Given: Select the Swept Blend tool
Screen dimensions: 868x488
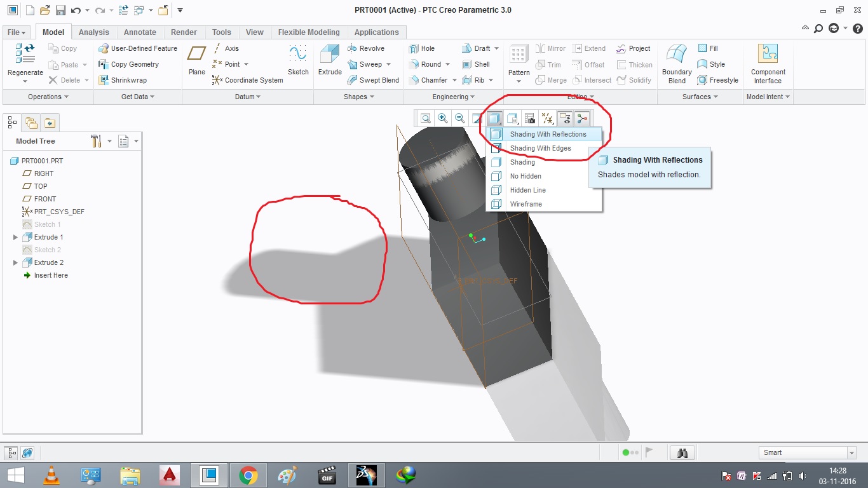Looking at the screenshot, I should click(x=373, y=80).
